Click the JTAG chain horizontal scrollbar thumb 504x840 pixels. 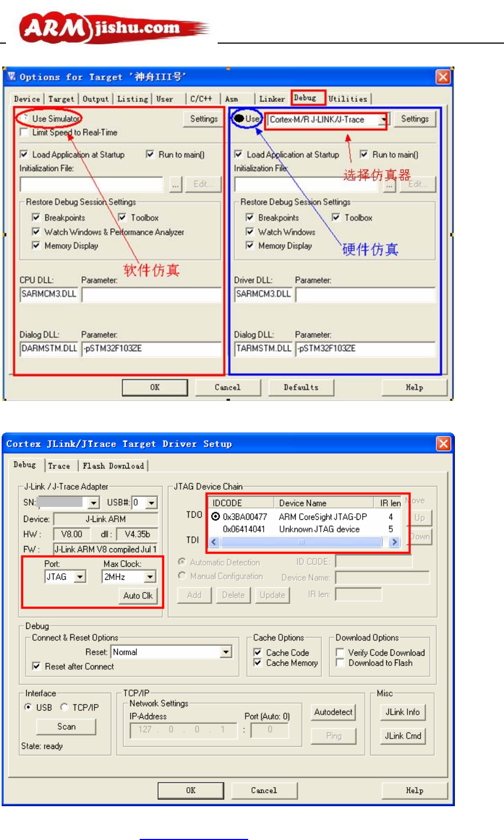click(301, 542)
